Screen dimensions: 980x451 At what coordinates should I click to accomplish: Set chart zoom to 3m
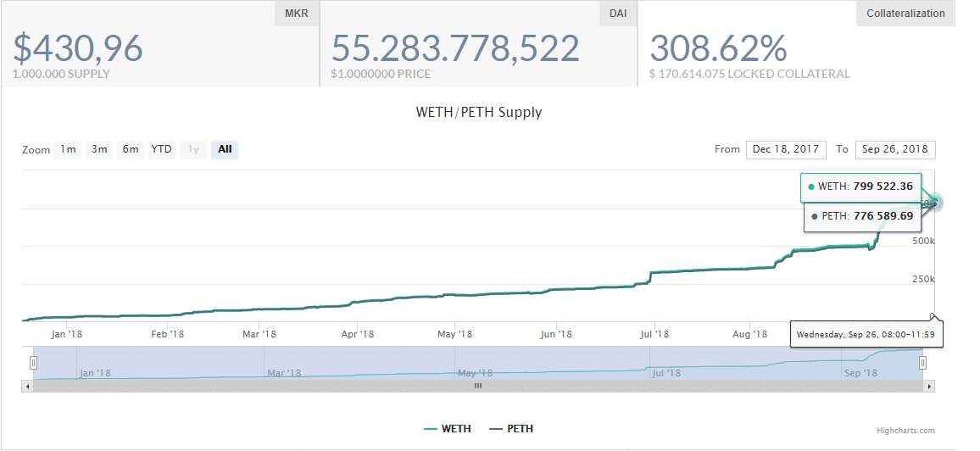click(x=98, y=149)
